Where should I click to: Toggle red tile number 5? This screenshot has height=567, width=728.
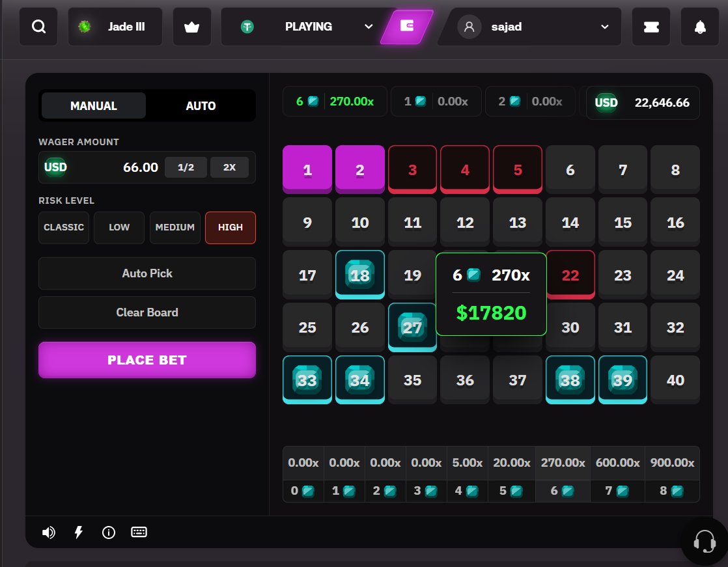(518, 170)
